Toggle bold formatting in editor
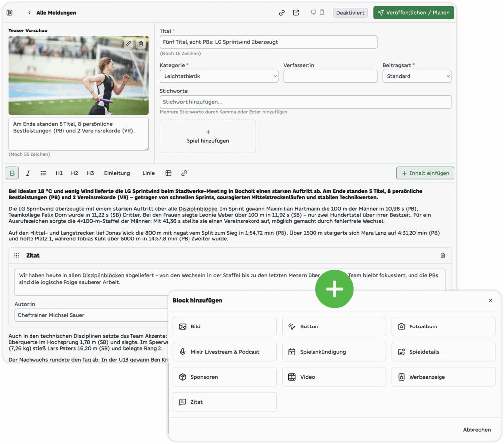Image resolution: width=504 pixels, height=444 pixels. coord(12,173)
